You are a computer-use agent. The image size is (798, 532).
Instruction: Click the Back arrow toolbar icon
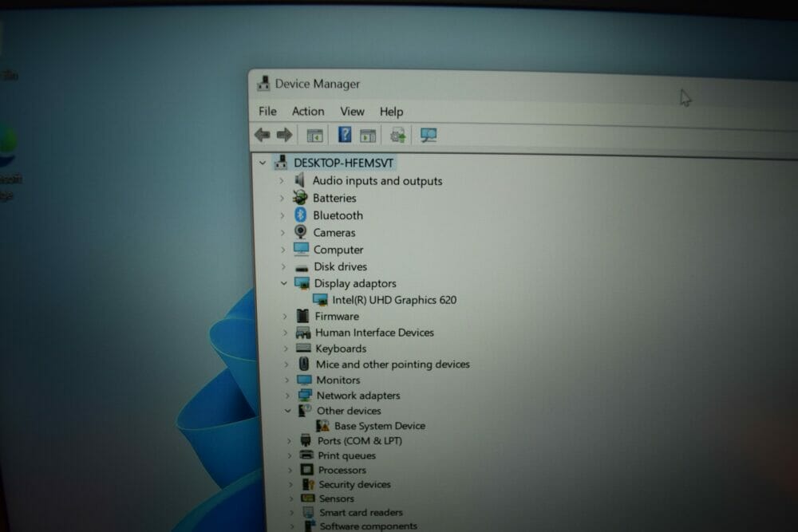(x=262, y=135)
